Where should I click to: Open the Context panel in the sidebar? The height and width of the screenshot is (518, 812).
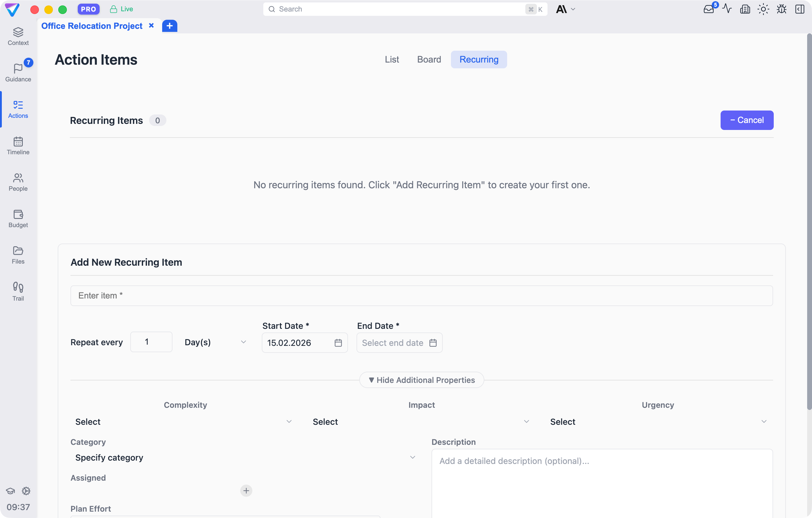[18, 36]
